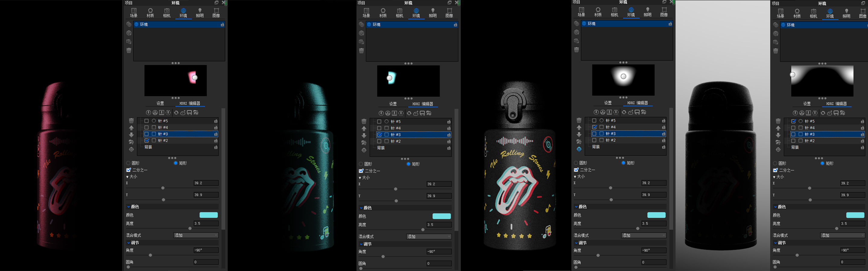868x271 pixels.
Task: Switch to the 设置 sub-tab in the pink-light panel
Action: pos(160,104)
